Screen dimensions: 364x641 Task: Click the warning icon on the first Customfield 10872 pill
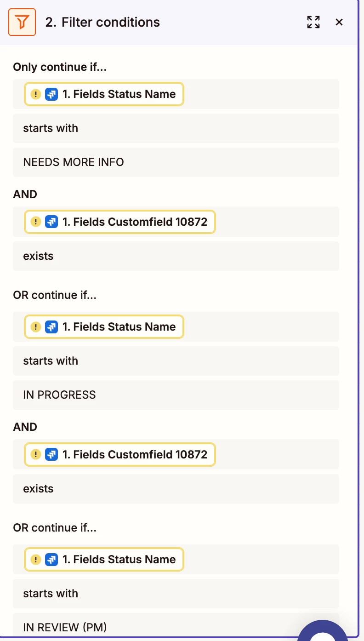pos(36,222)
